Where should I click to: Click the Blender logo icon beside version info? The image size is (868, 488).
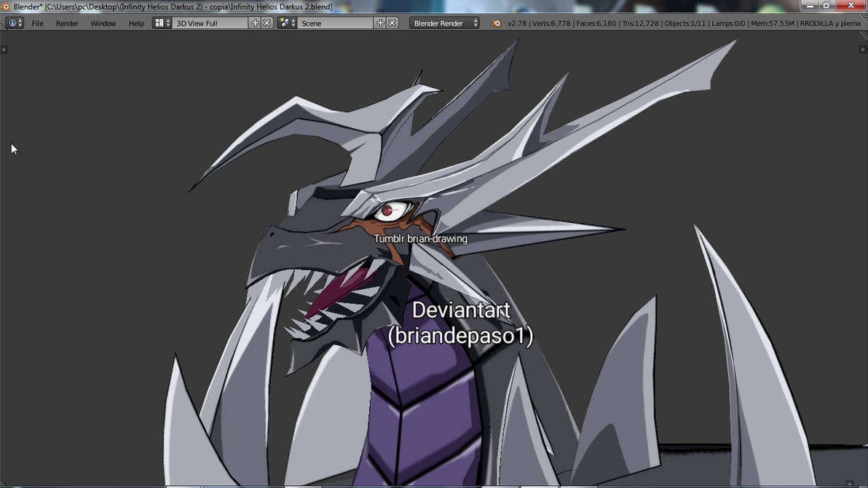tap(496, 23)
